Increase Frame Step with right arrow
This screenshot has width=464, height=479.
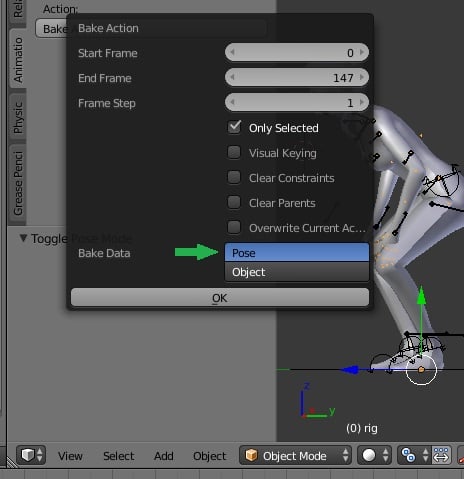(x=362, y=102)
